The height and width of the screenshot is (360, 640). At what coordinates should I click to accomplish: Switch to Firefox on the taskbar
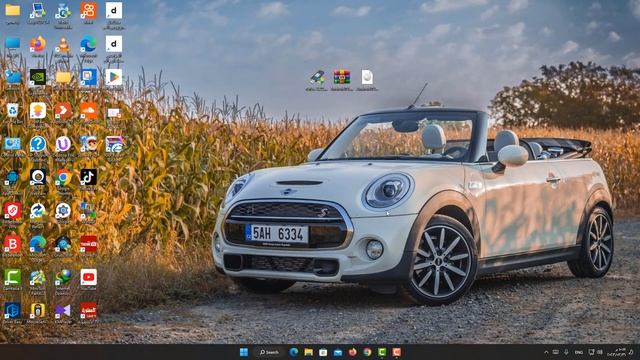(x=353, y=352)
